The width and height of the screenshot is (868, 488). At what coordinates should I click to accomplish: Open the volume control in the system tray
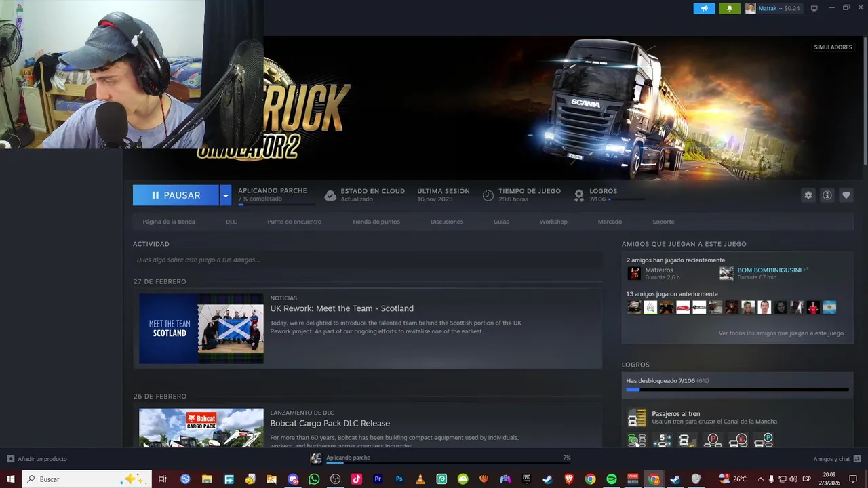tap(793, 479)
